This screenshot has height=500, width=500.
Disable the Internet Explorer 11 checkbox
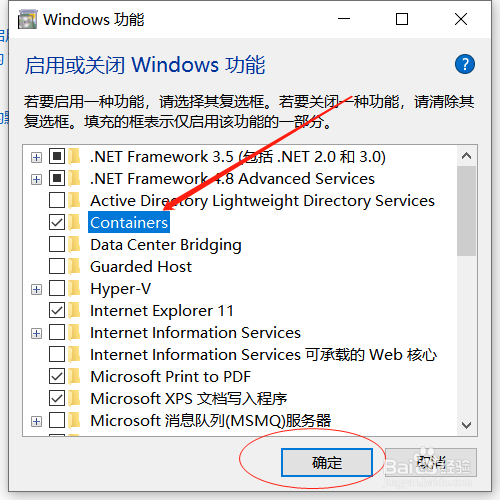[x=57, y=310]
